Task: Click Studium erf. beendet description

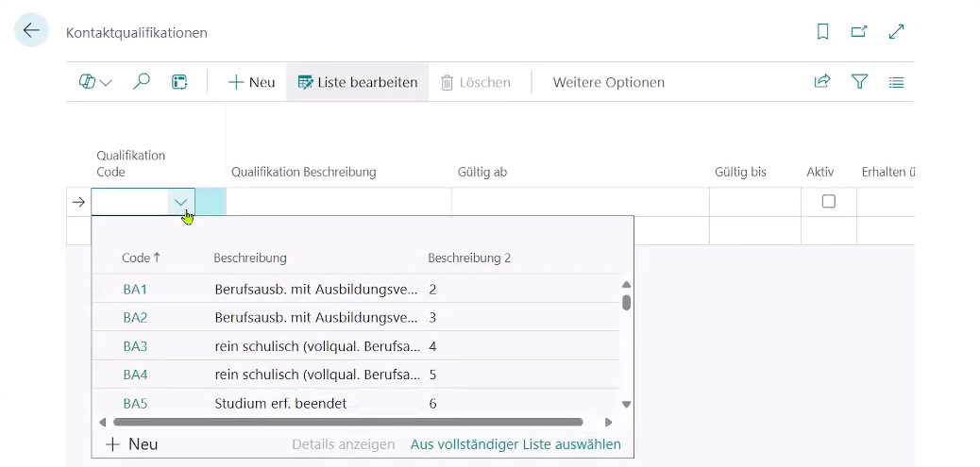Action: [x=280, y=404]
